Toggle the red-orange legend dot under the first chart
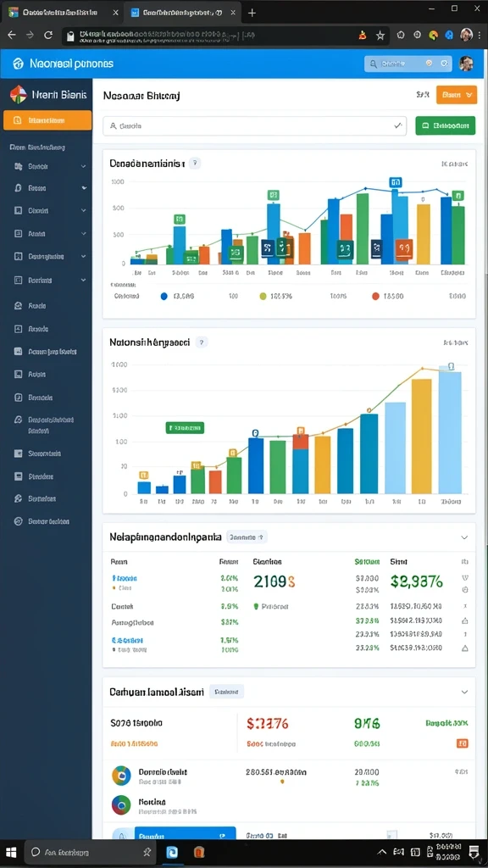Viewport: 488px width, 868px height. tap(375, 296)
